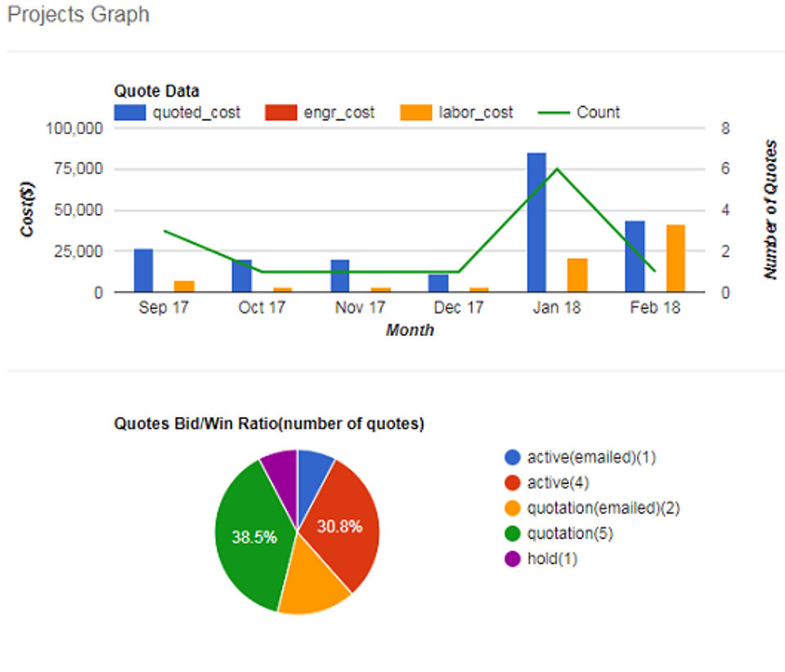This screenshot has width=785, height=672.
Task: Select the active(emailed)(1) legend text
Action: tap(591, 457)
